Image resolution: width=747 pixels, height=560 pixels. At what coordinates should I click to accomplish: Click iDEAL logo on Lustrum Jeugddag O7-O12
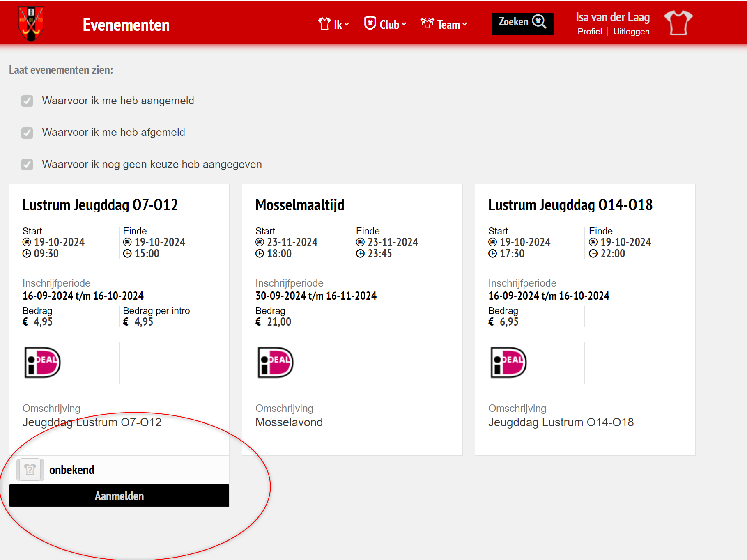click(43, 363)
